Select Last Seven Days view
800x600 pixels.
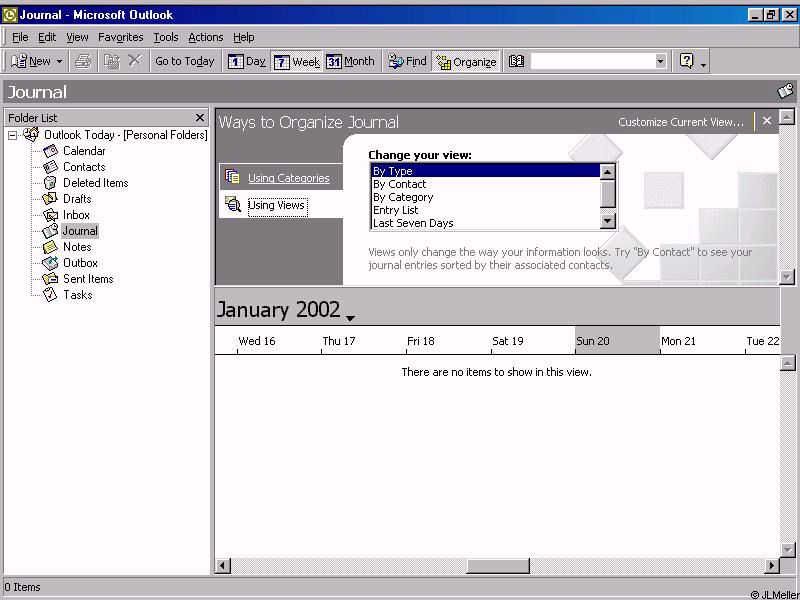[486, 223]
